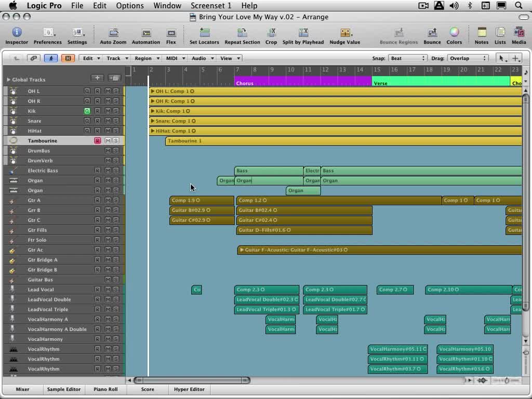Screen dimensions: 532x399
Task: Mute the OH L track
Action: point(108,91)
